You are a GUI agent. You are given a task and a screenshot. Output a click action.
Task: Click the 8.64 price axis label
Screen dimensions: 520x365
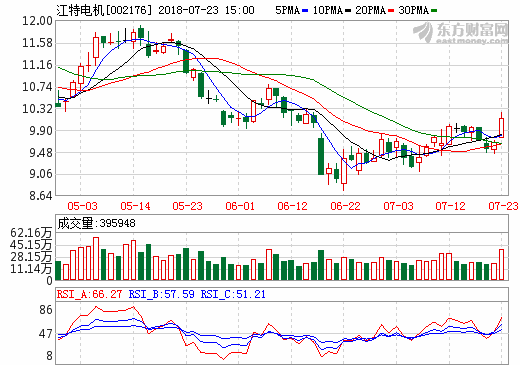[41, 195]
